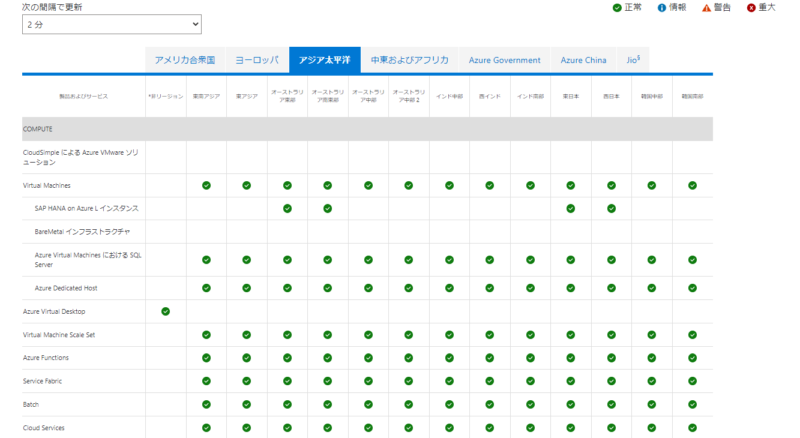
Task: Click the Cloud Services row label
Action: point(43,428)
